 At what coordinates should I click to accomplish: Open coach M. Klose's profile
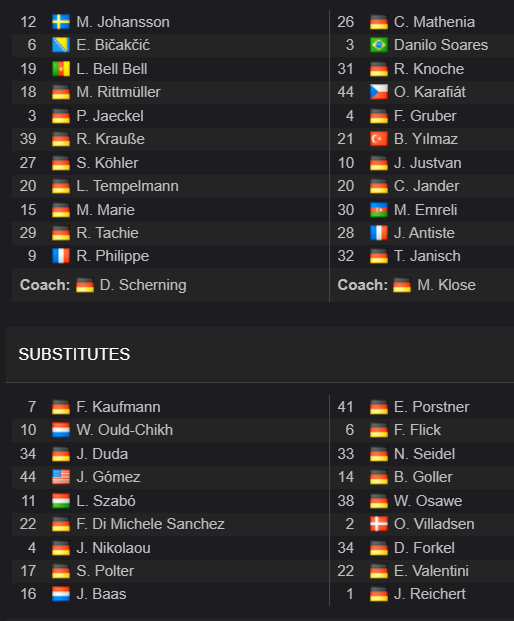click(x=446, y=285)
